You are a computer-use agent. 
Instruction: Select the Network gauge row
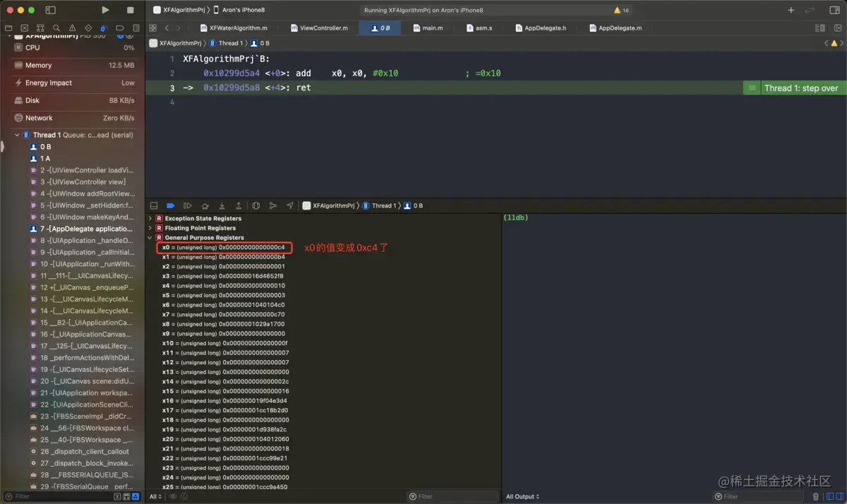(x=73, y=118)
